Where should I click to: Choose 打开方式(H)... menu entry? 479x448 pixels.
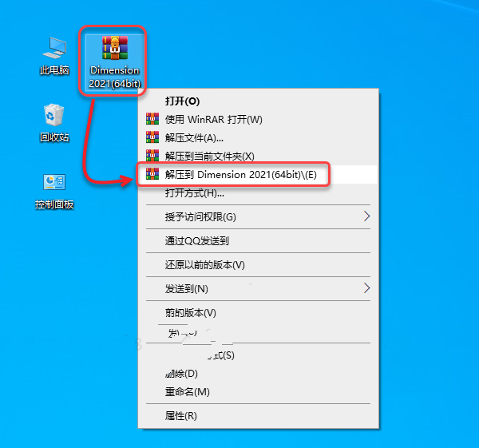coord(259,193)
